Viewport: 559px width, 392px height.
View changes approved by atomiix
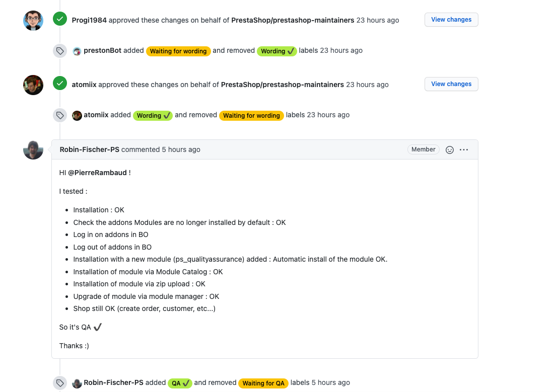click(x=451, y=84)
